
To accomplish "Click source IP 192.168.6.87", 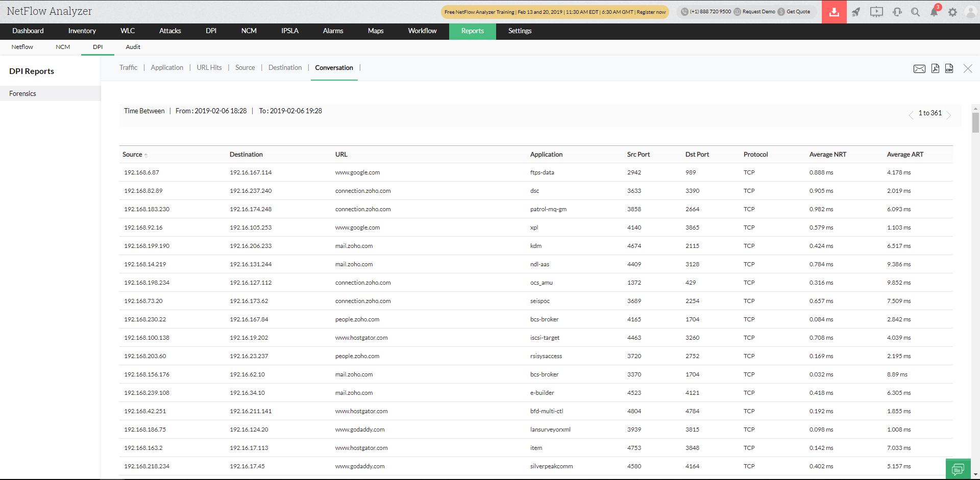I will (141, 172).
